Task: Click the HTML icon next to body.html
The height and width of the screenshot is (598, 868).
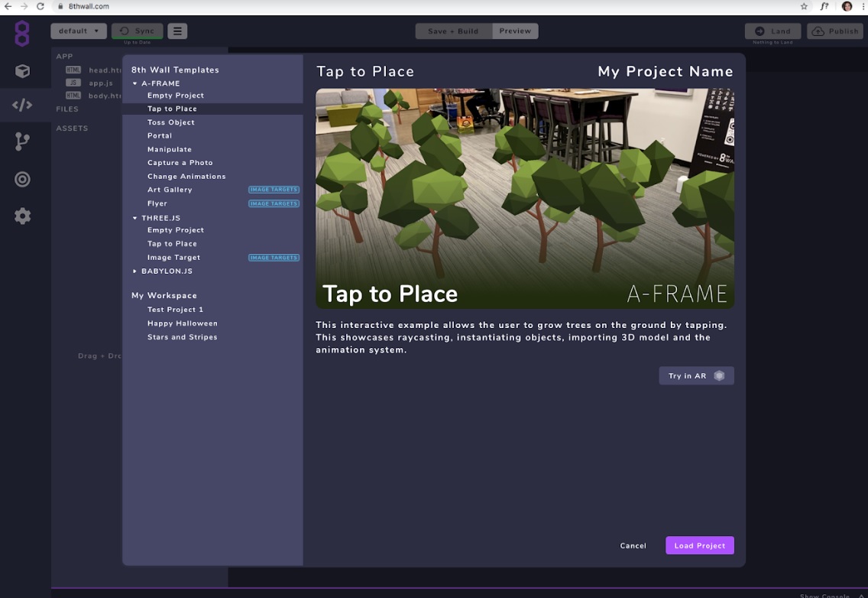Action: coord(73,96)
